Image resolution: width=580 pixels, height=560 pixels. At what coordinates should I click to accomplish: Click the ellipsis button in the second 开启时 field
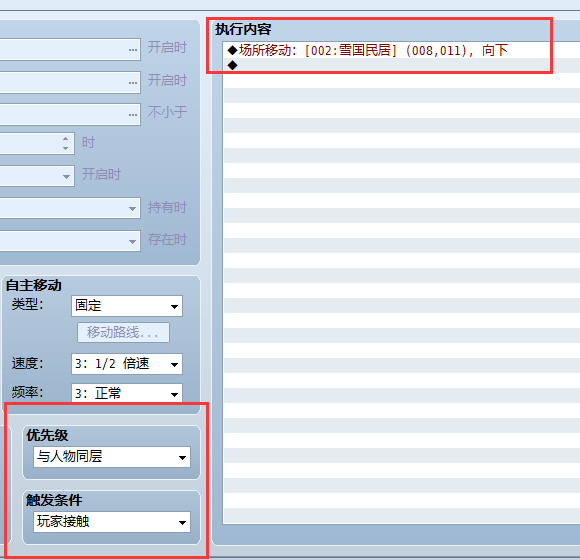pyautogui.click(x=133, y=82)
